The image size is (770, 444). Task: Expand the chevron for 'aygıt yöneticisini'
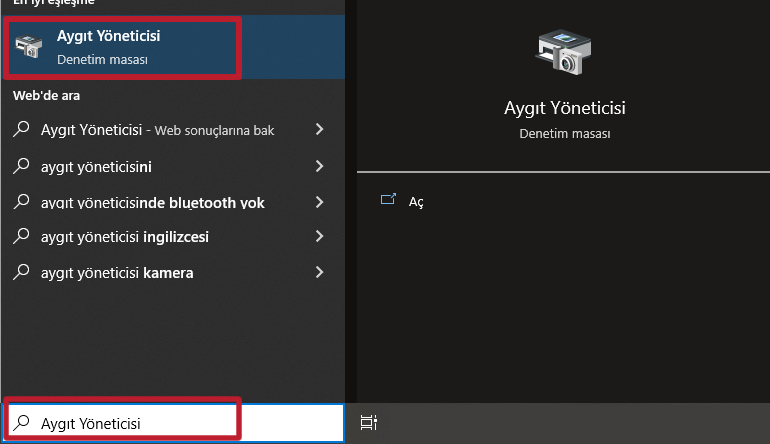click(x=319, y=166)
